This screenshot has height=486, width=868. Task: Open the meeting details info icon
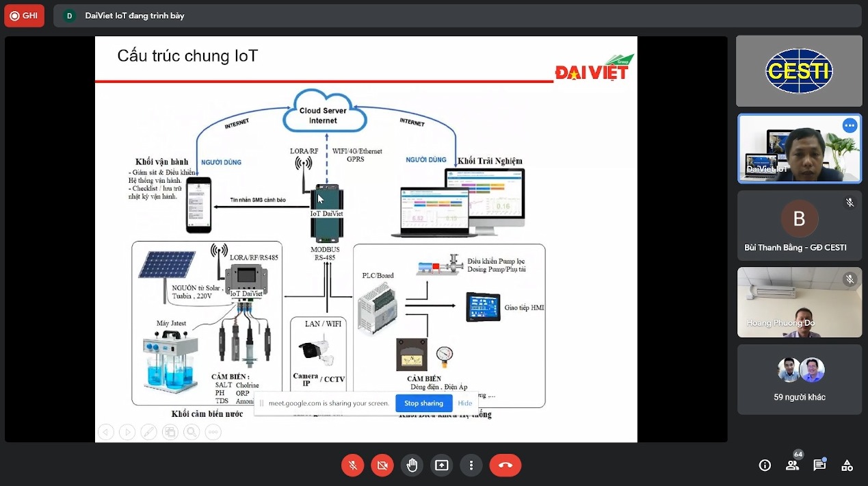click(765, 465)
